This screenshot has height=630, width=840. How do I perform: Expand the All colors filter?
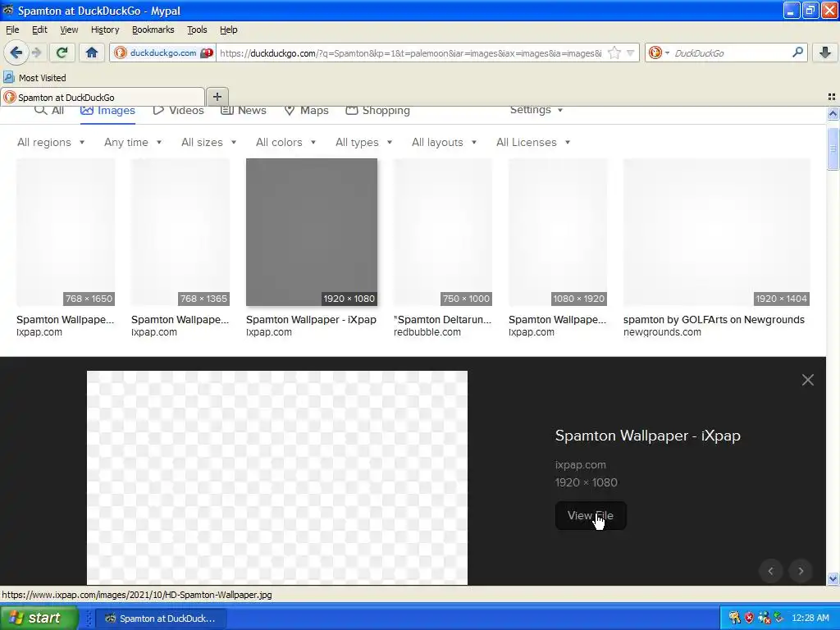(x=286, y=143)
